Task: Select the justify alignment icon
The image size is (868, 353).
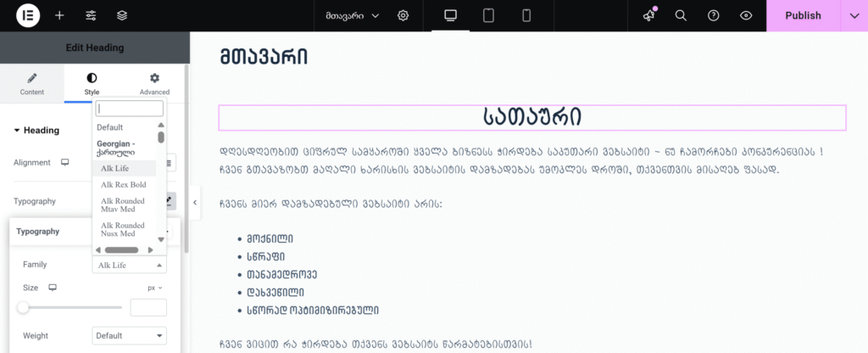Action: click(x=170, y=162)
